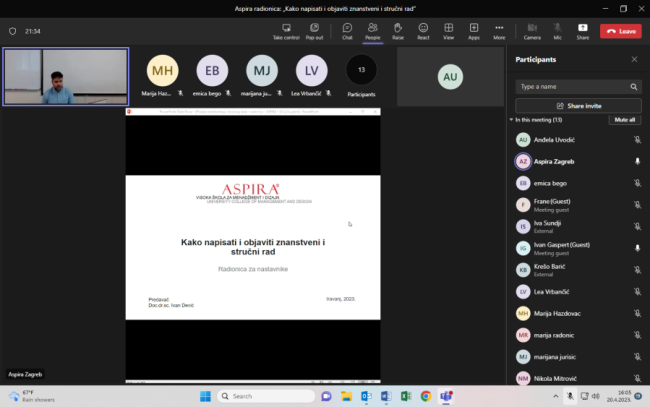Open the More actions menu
The image size is (650, 407).
tap(499, 30)
